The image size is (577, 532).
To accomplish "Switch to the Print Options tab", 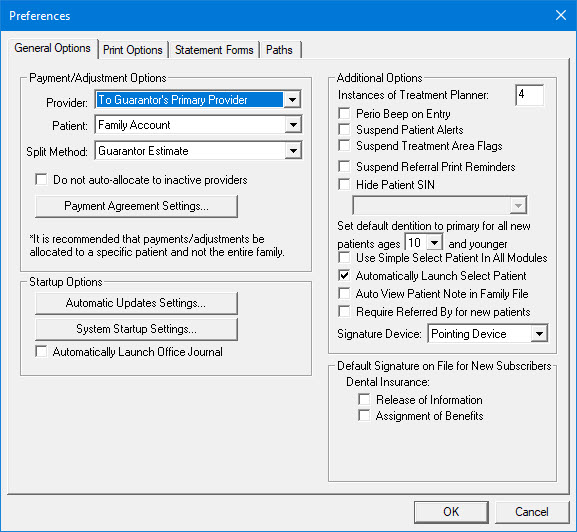I will click(132, 50).
